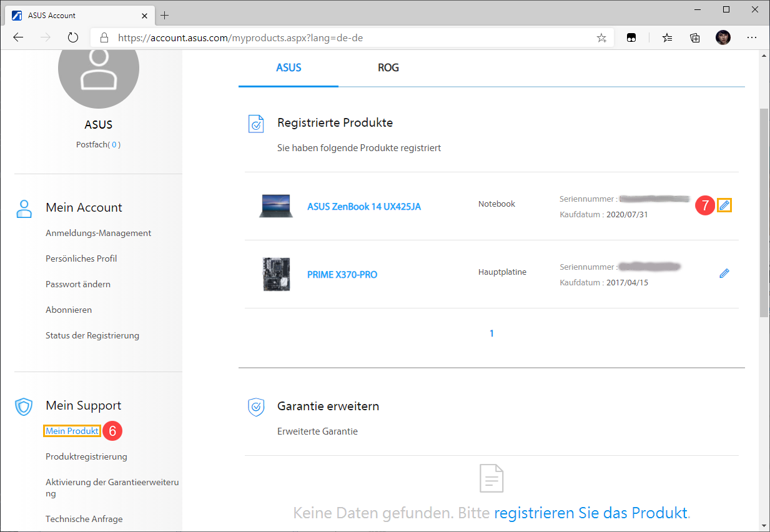
Task: Maximize the browser window
Action: point(726,9)
